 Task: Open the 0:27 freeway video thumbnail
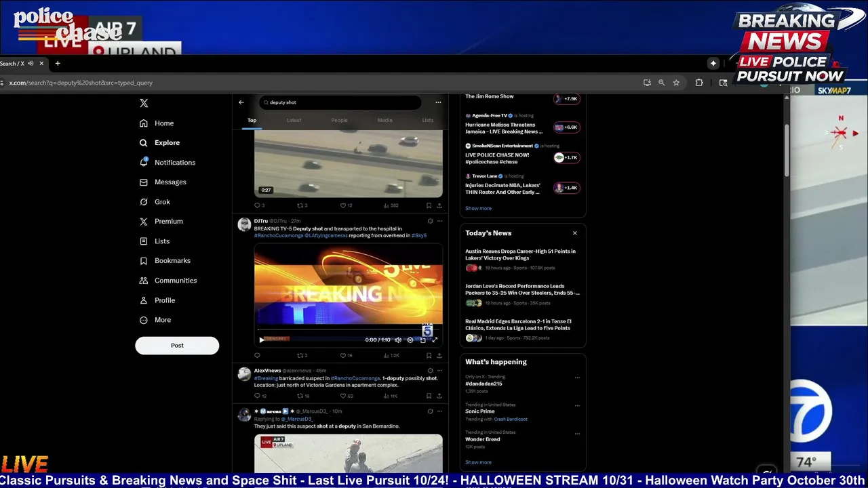348,163
